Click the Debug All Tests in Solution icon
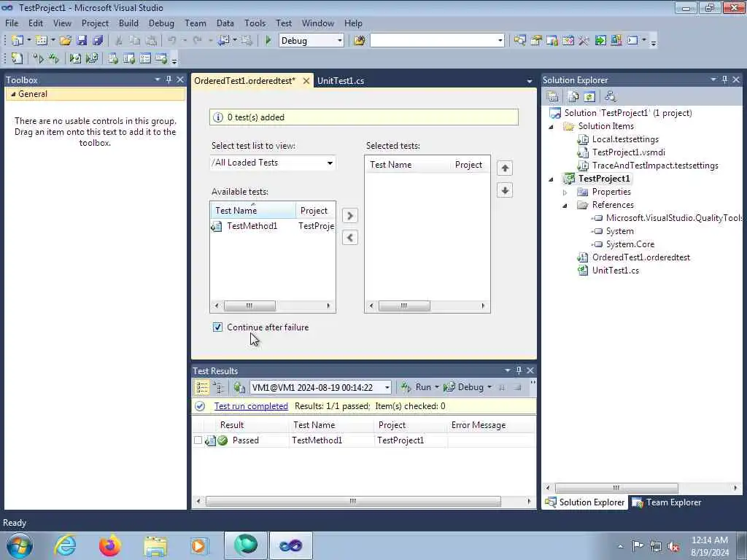Viewport: 747px width, 560px height. pos(91,58)
